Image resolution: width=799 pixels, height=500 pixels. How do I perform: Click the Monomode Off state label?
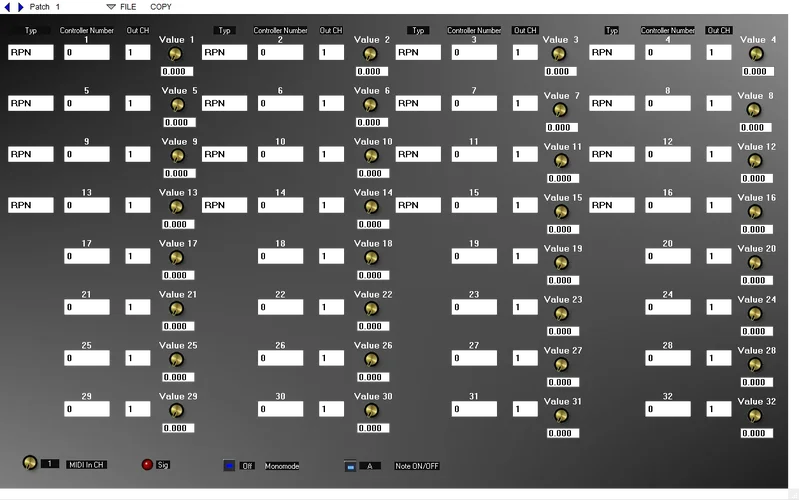(x=247, y=466)
